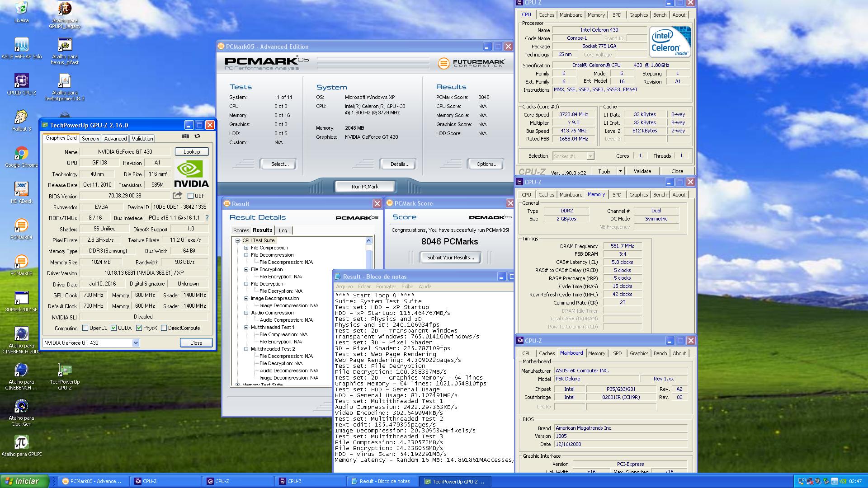This screenshot has height=488, width=868.
Task: Open the GPU-Z Advanced tab
Action: 115,139
